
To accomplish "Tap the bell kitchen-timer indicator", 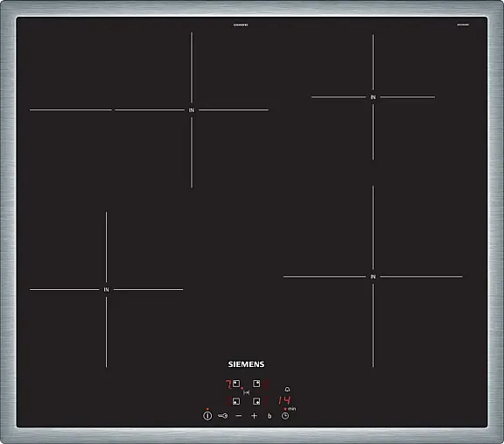I will [287, 390].
